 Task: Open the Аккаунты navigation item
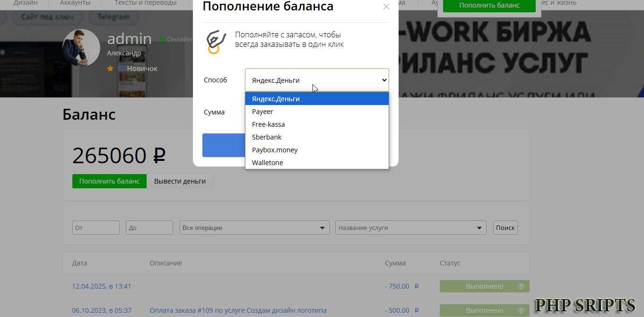(x=75, y=3)
